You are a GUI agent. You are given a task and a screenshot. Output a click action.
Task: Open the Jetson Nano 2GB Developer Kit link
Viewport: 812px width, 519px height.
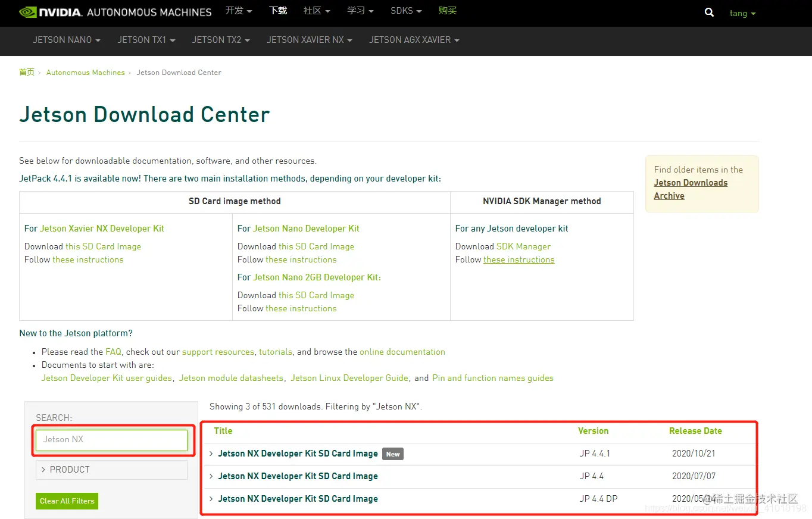(x=317, y=277)
